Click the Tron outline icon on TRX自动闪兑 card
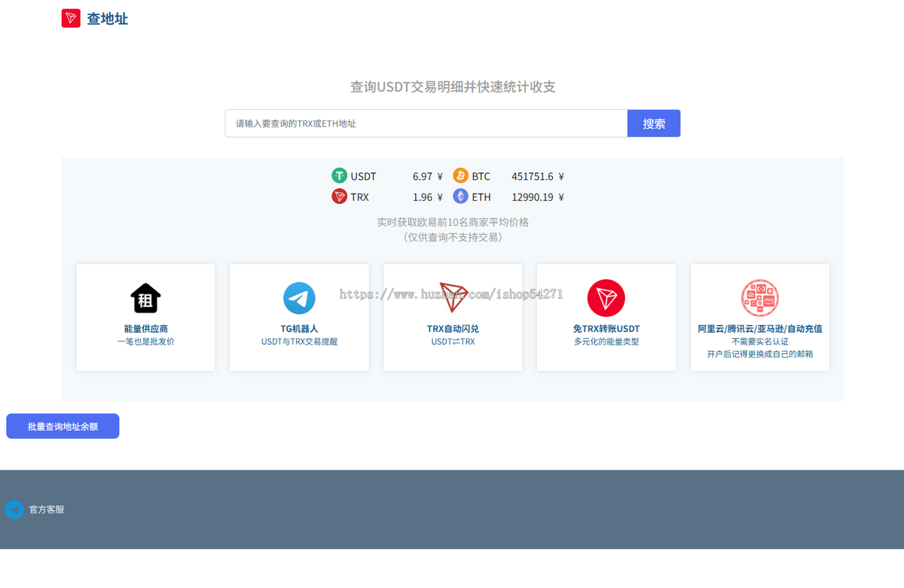This screenshot has height=588, width=904. coord(454,298)
